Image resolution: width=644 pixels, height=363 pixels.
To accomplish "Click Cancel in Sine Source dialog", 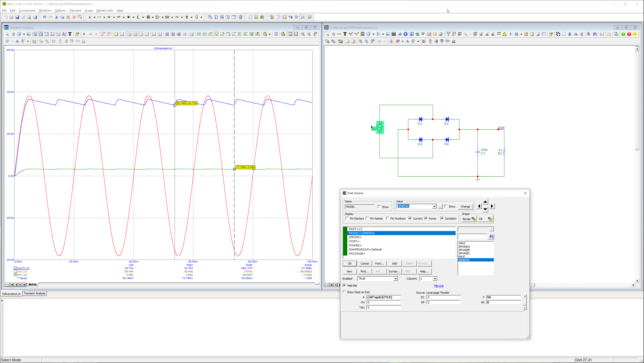I will (x=364, y=263).
